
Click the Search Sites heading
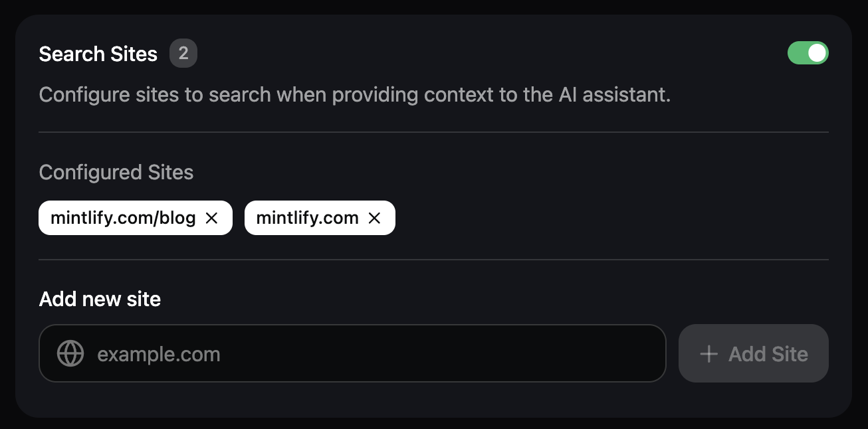pos(98,54)
